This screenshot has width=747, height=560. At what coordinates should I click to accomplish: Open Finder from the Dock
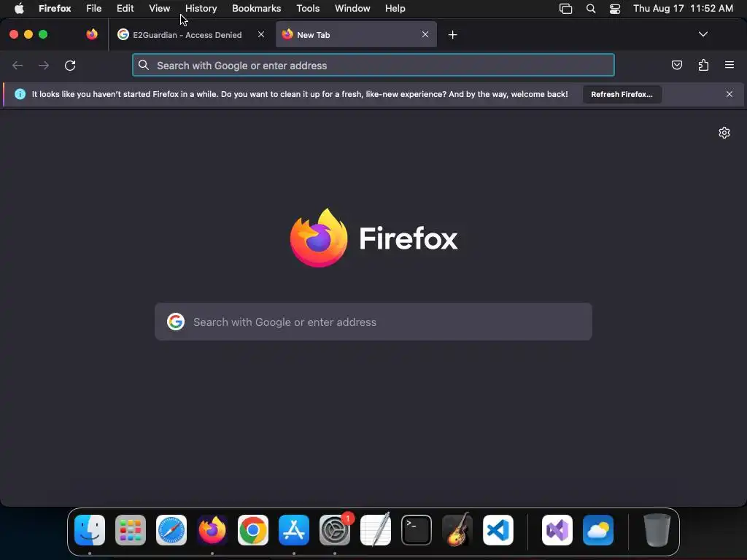pos(90,530)
